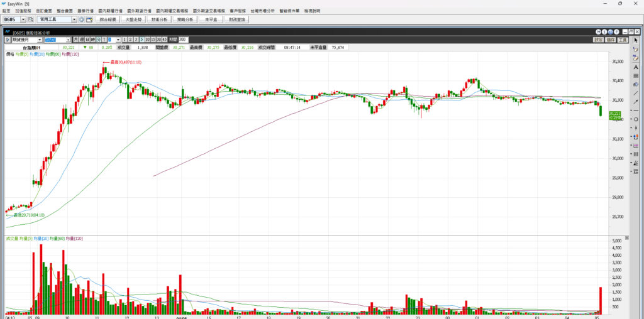Screen dimensions: 644x319
Task: Click the 期間 input field showing 300
Action: tap(184, 40)
